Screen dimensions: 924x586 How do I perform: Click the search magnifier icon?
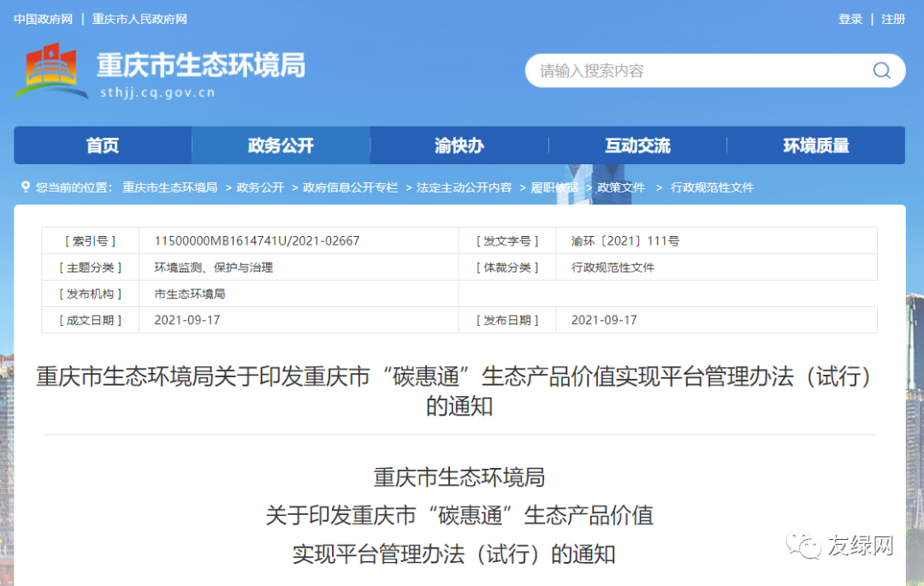click(881, 70)
